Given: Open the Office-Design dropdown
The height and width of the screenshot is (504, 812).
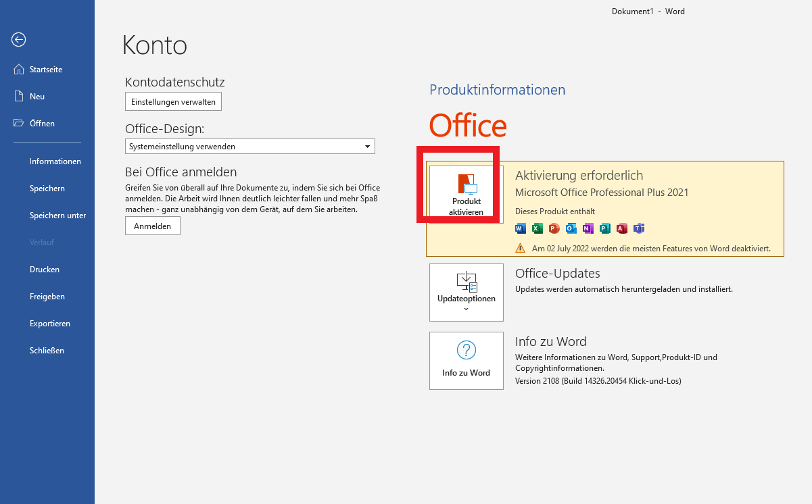Looking at the screenshot, I should point(250,147).
